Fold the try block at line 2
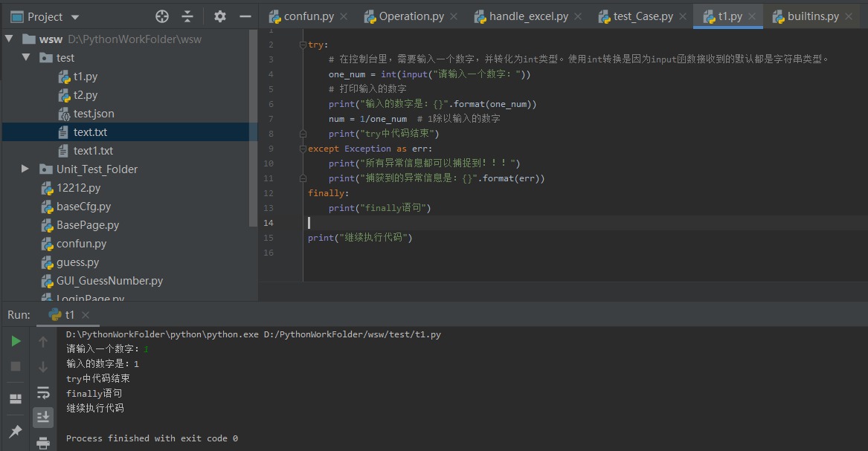The height and width of the screenshot is (451, 868). pos(303,45)
